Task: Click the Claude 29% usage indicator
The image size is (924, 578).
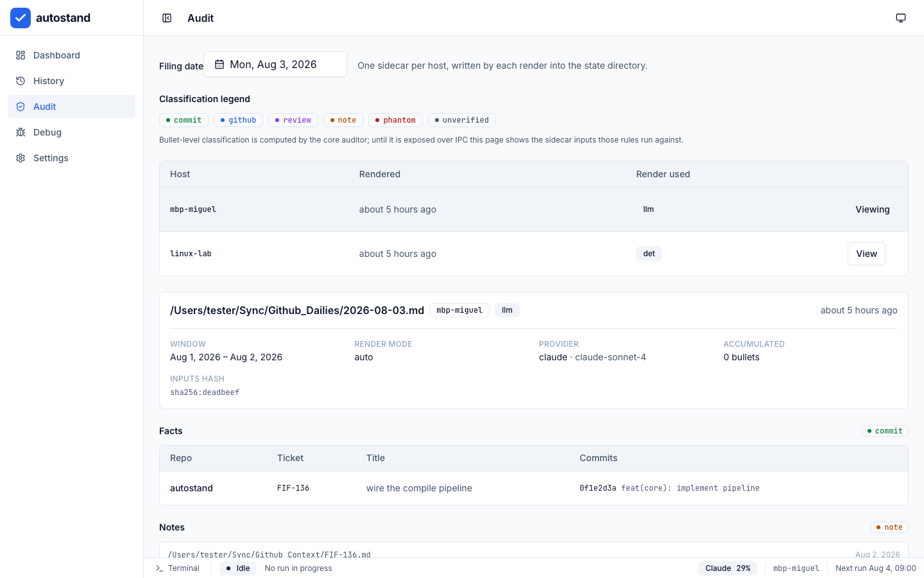Action: tap(728, 568)
